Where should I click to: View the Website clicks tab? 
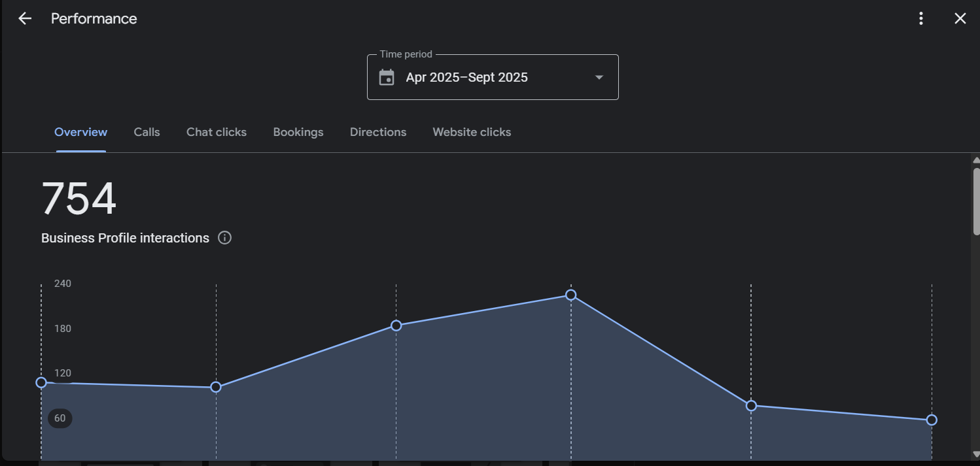(472, 132)
